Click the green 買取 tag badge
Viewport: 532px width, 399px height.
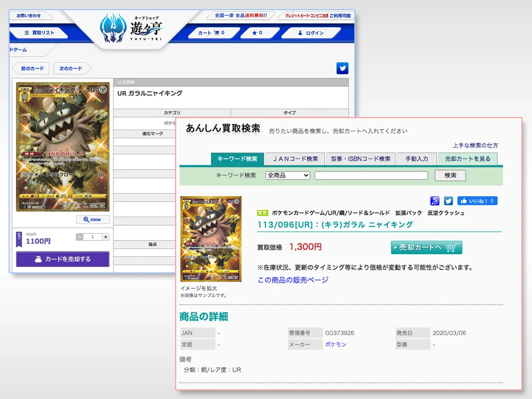tap(263, 213)
